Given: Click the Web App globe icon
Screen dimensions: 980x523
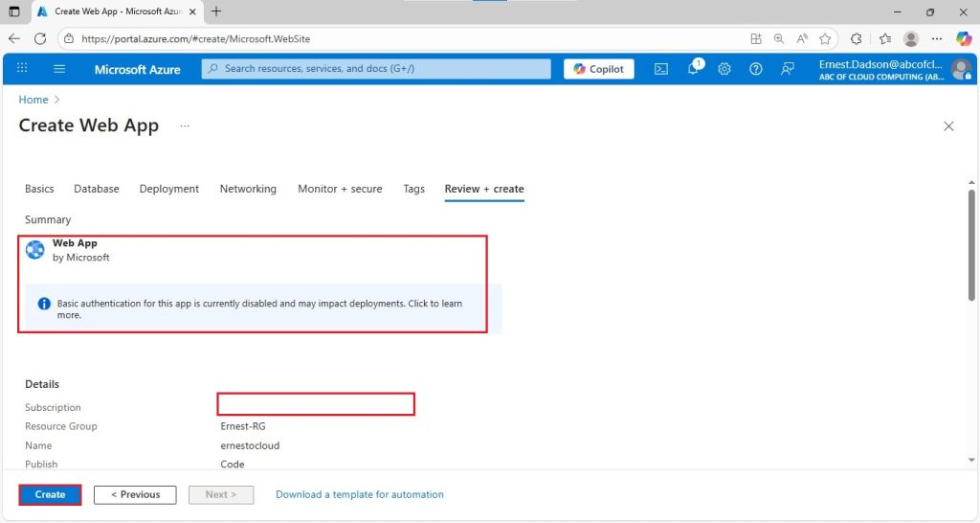Looking at the screenshot, I should [x=35, y=250].
